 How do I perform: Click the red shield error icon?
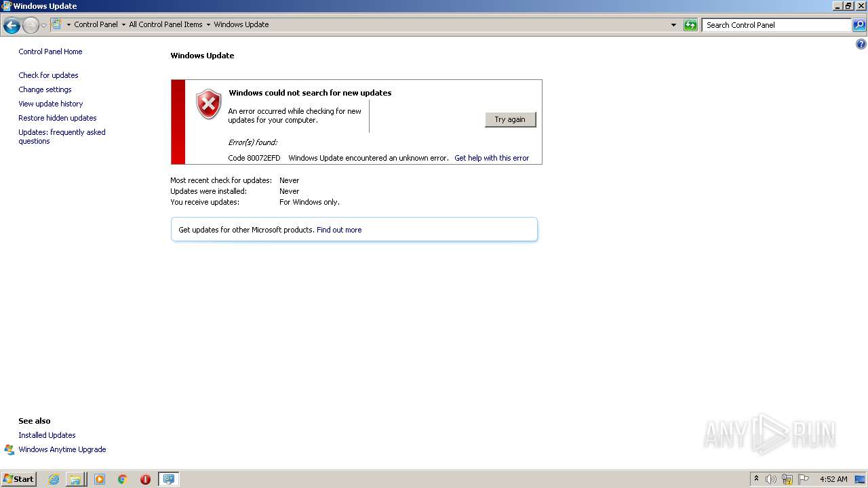pos(209,104)
